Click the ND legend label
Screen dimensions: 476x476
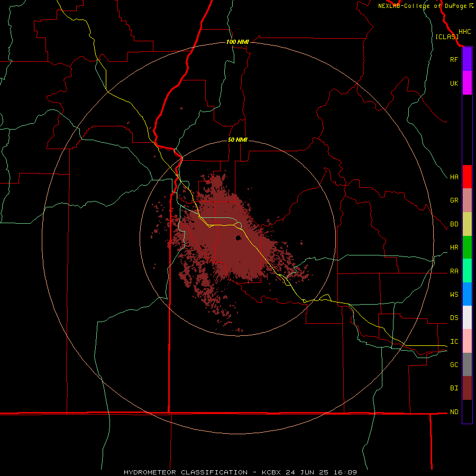454,412
